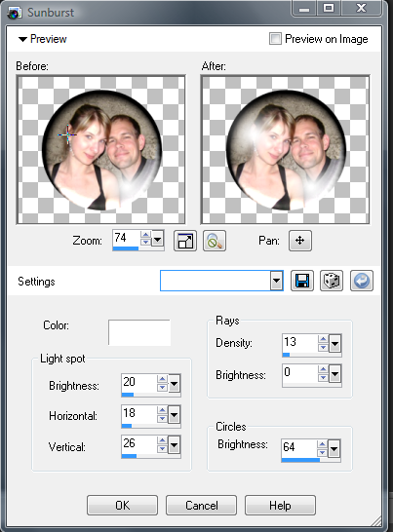
Task: Decrease Light spot Vertical with down arrow
Action: (x=162, y=449)
